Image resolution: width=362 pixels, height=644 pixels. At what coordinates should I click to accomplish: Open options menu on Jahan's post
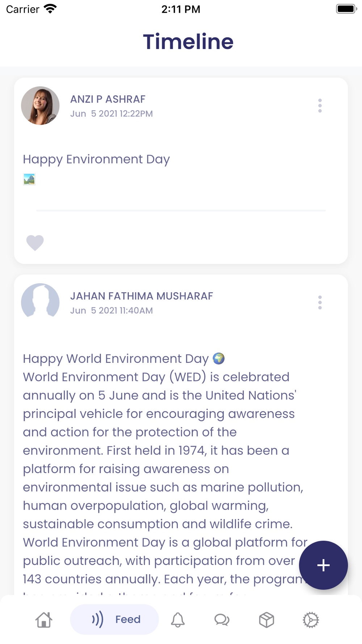point(320,302)
